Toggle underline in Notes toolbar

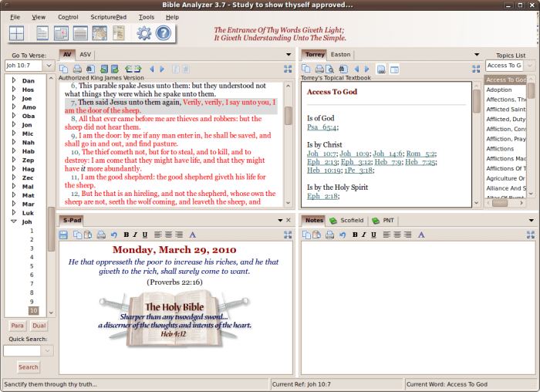(x=373, y=235)
